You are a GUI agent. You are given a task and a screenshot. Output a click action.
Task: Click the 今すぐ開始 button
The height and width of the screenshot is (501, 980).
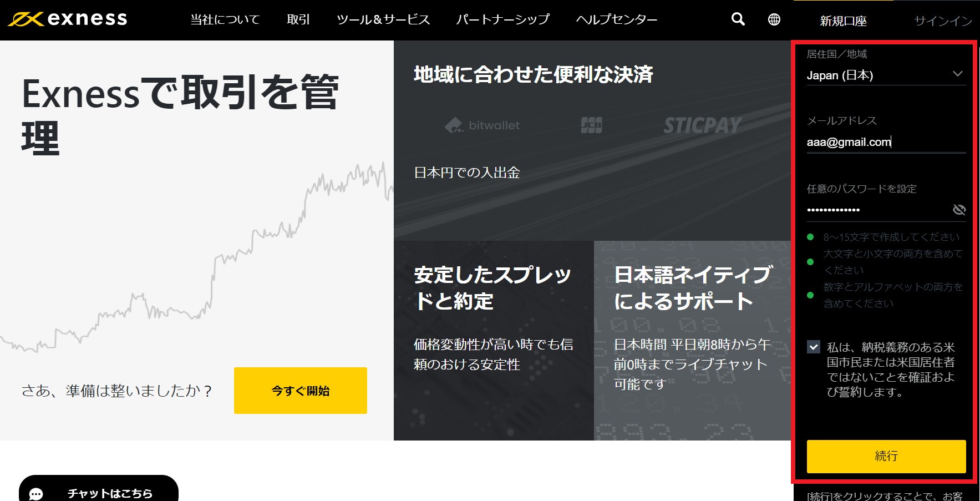[301, 391]
